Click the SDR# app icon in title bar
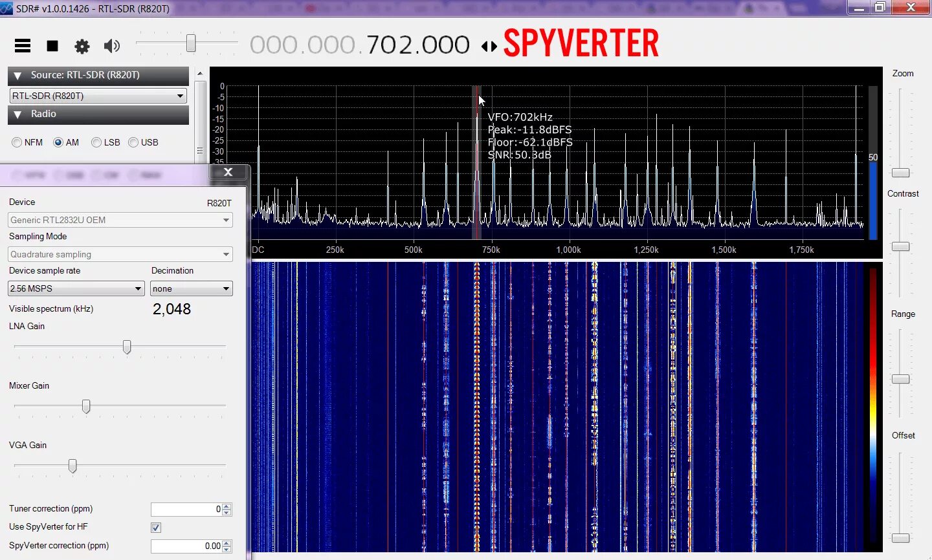Viewport: 932px width, 560px height. coord(7,8)
